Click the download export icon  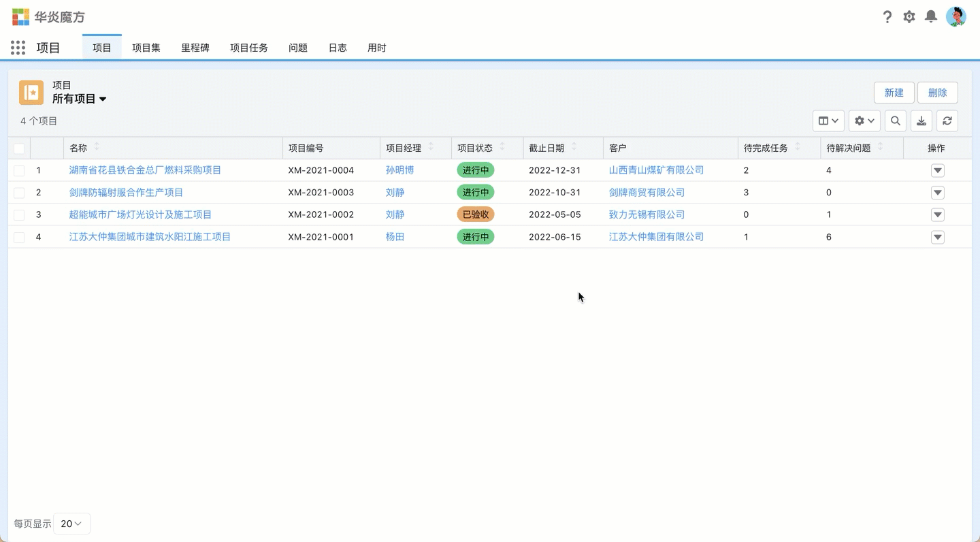[x=921, y=121]
